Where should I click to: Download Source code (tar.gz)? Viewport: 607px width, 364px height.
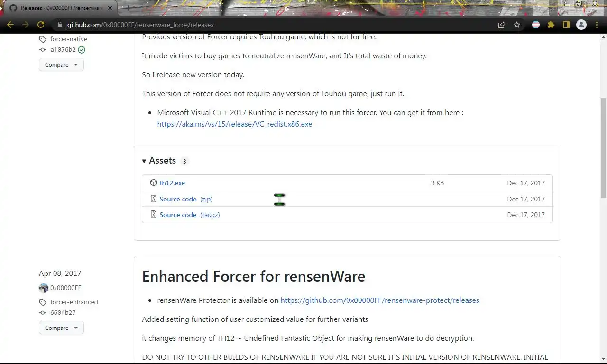click(190, 215)
